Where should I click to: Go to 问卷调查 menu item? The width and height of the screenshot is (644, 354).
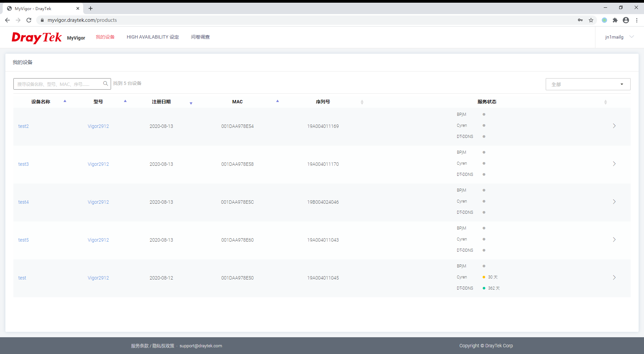(200, 37)
